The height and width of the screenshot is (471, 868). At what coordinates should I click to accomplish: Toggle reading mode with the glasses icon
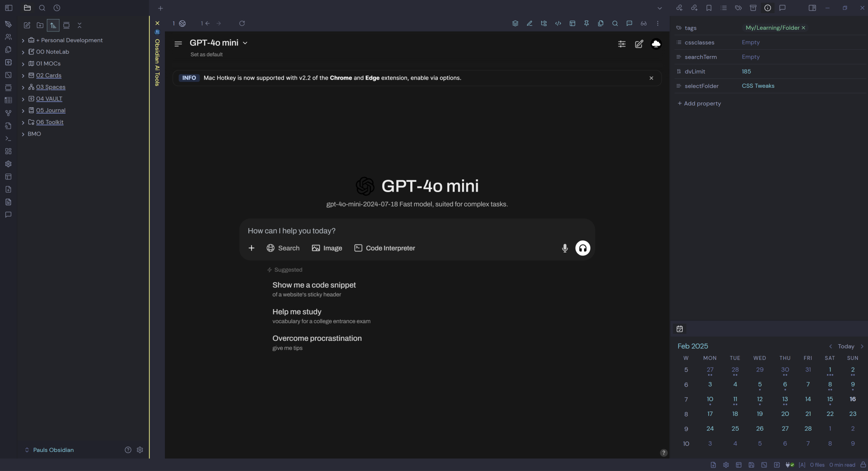coord(644,23)
